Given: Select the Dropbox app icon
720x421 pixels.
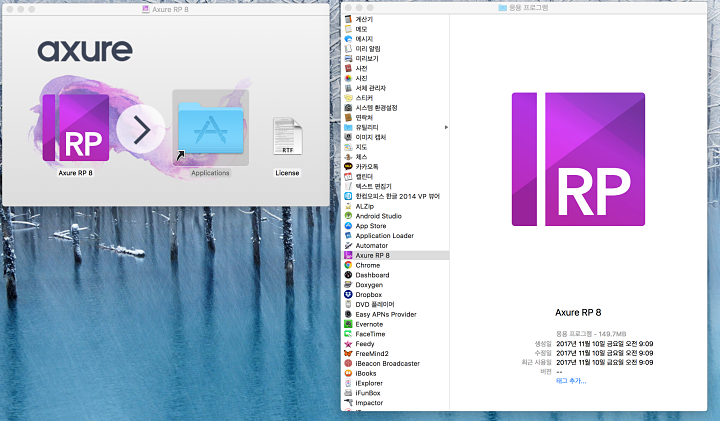Looking at the screenshot, I should 348,295.
